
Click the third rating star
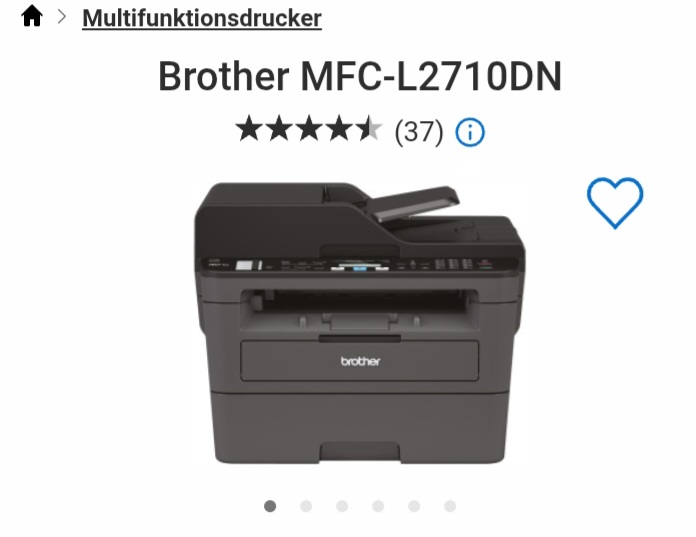(309, 129)
